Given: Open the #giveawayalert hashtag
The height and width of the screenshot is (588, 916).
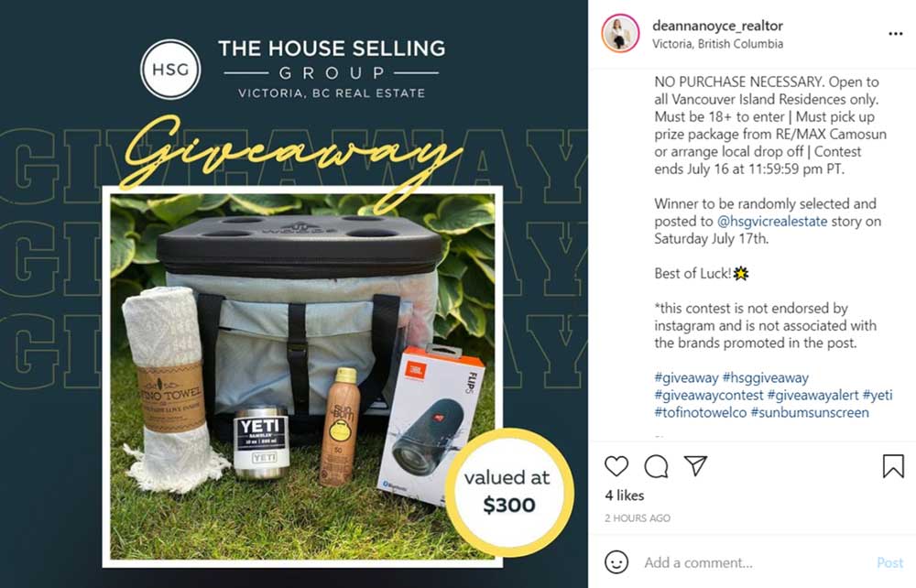Looking at the screenshot, I should coord(812,396).
